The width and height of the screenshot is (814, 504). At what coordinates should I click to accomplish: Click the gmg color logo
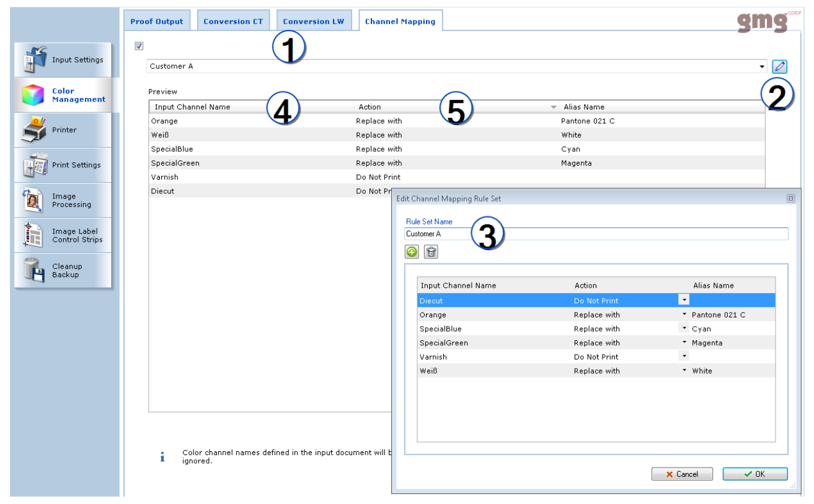tap(769, 21)
